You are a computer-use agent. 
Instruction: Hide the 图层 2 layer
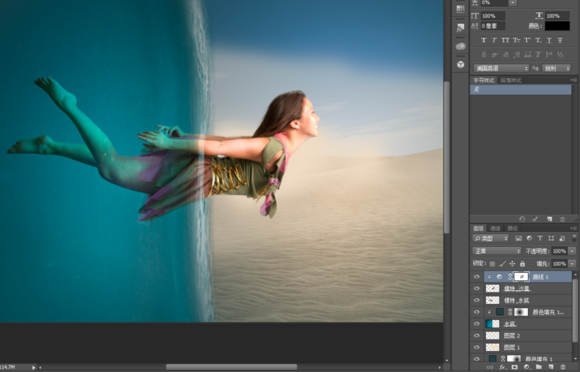[476, 336]
